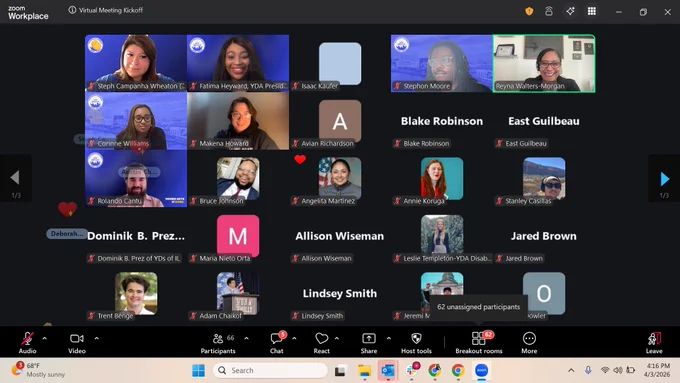The width and height of the screenshot is (680, 383).
Task: Turn on camera with the Video button
Action: coord(77,342)
